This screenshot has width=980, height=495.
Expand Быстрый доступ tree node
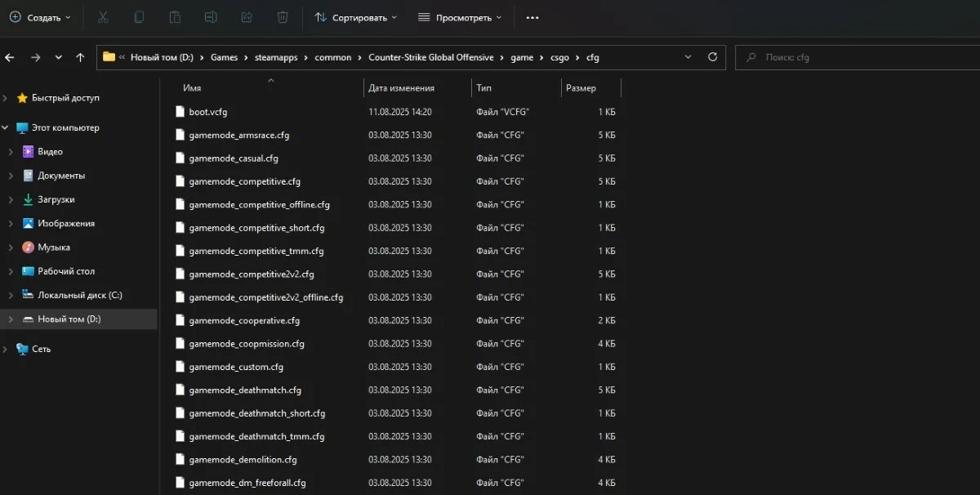click(x=6, y=98)
